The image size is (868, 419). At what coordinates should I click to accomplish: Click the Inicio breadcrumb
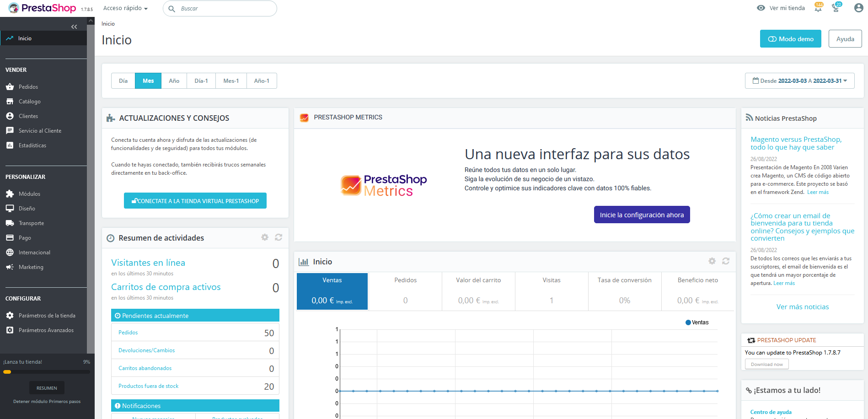108,24
